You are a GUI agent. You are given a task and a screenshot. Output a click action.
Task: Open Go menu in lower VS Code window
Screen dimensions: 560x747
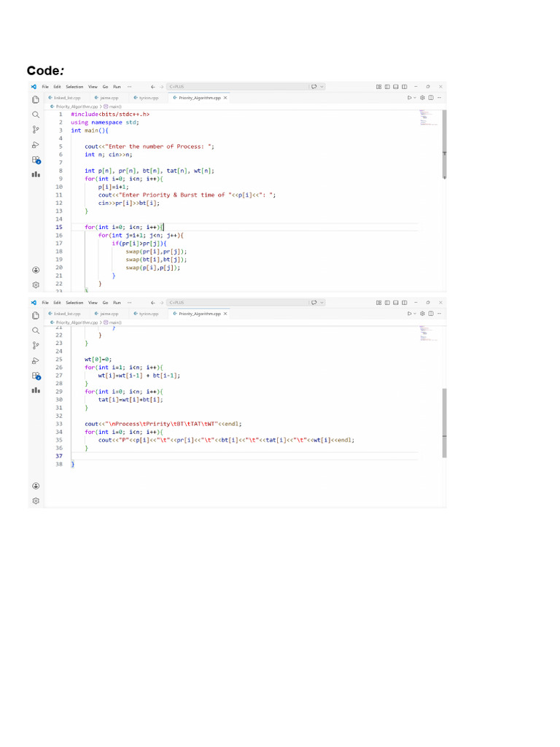coord(105,303)
